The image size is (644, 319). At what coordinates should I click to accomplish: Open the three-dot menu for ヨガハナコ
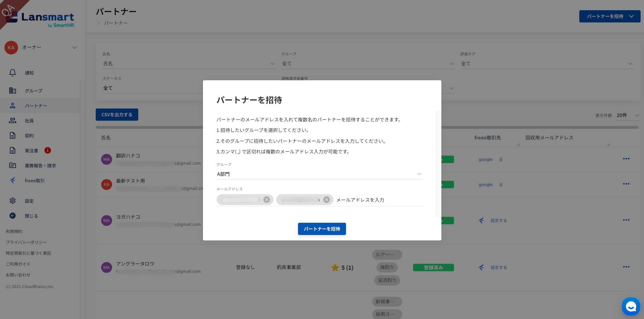(626, 220)
